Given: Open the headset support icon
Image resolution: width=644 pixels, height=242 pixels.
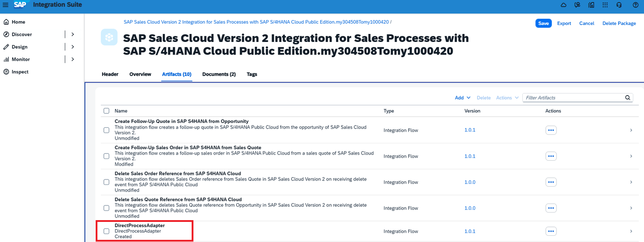Looking at the screenshot, I should (619, 5).
